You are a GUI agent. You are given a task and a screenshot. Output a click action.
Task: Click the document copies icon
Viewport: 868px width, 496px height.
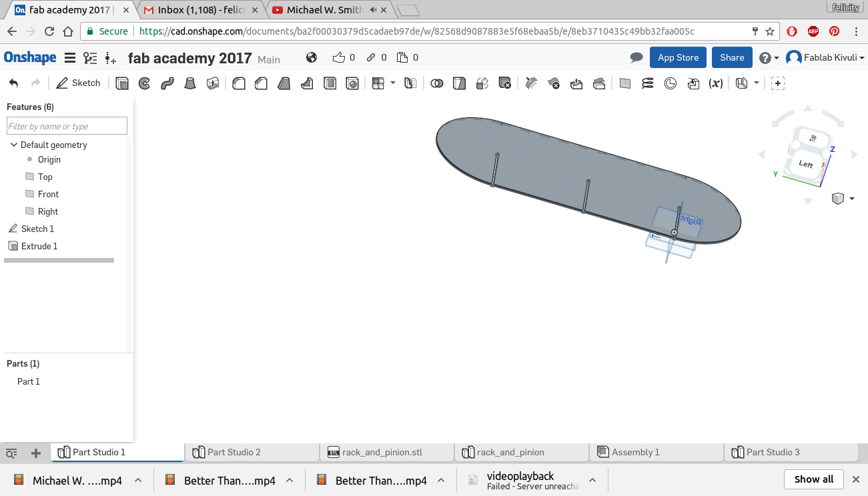point(402,57)
